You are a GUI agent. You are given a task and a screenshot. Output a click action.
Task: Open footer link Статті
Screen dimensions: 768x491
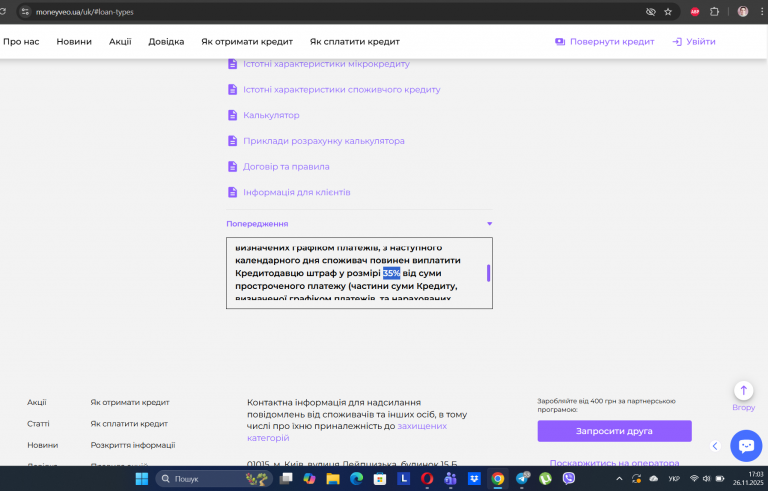pos(38,424)
